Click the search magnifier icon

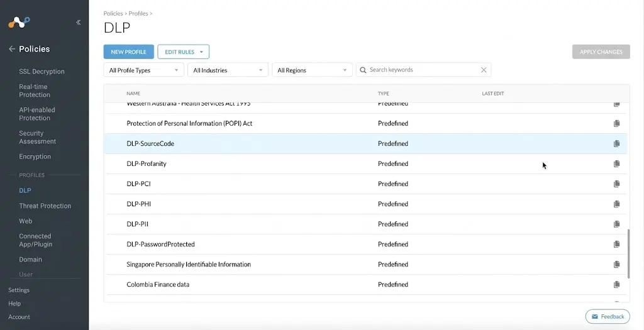(363, 70)
